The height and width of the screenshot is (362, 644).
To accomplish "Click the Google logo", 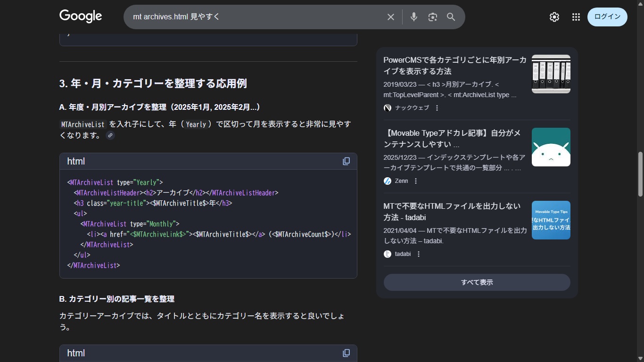I will click(81, 16).
